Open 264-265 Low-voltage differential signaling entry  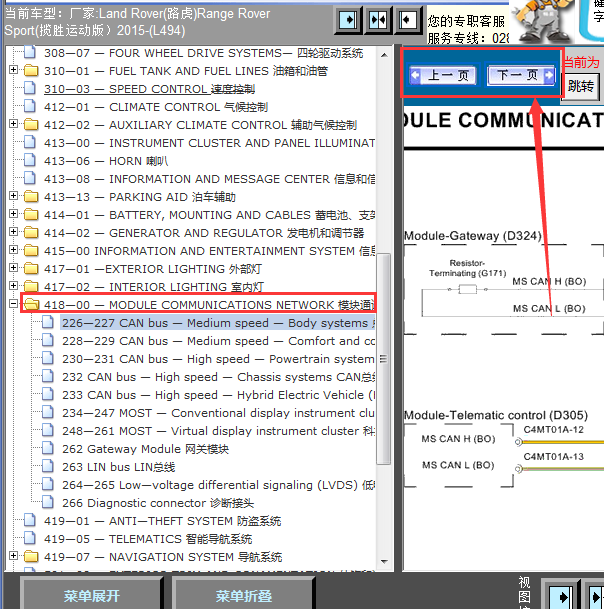(x=218, y=485)
